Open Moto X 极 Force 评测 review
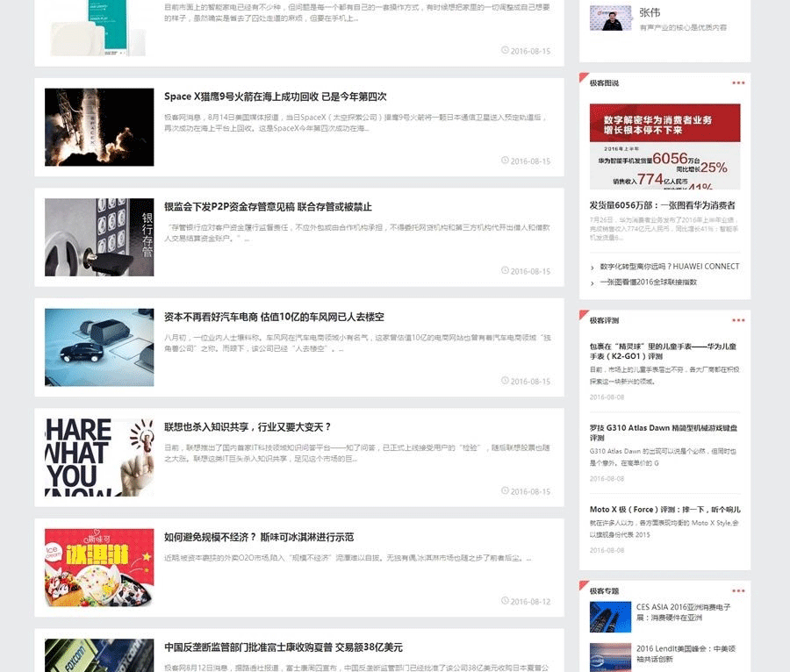790x672 pixels. [665, 510]
